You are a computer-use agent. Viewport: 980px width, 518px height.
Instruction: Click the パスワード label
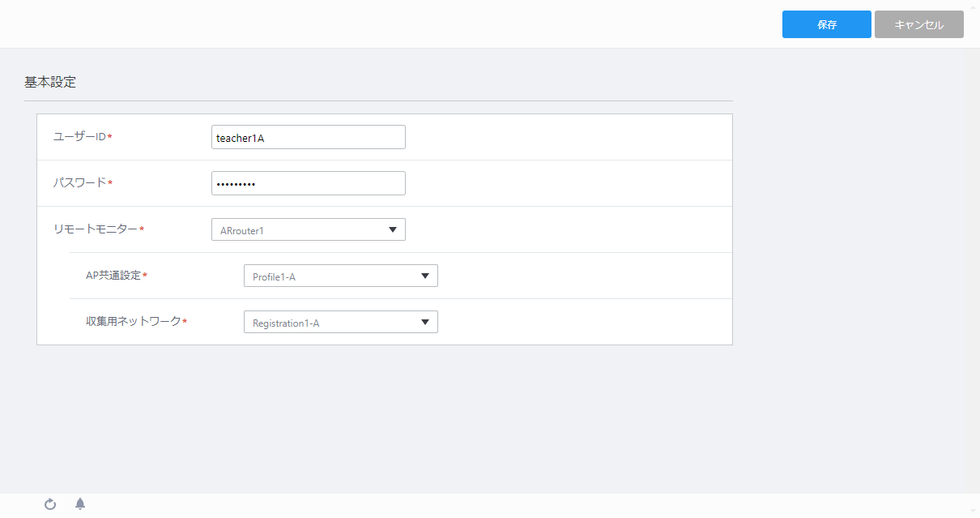[x=82, y=182]
